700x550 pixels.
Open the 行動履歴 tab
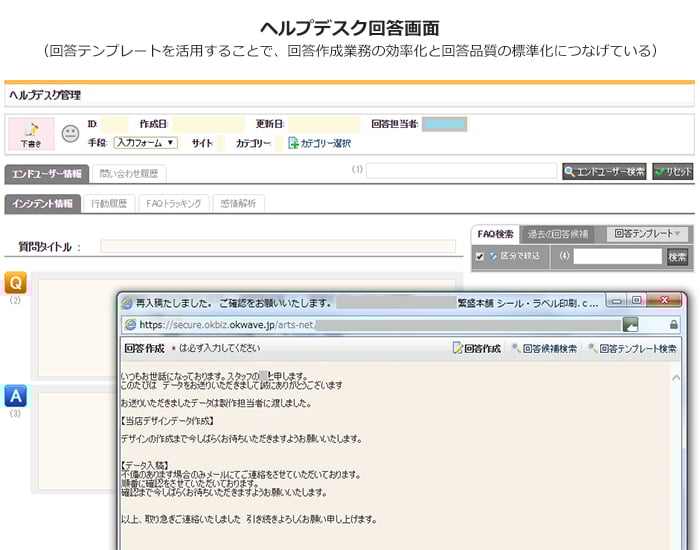click(x=109, y=204)
